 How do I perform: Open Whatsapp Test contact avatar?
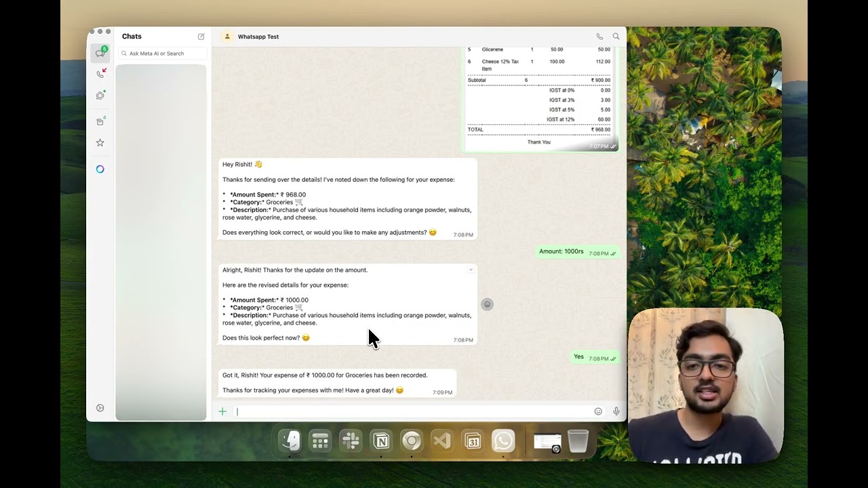click(227, 37)
